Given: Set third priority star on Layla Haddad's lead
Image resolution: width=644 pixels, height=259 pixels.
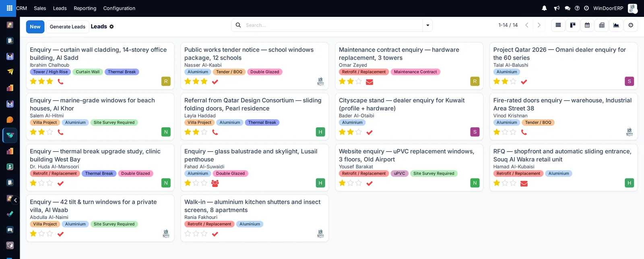Looking at the screenshot, I should click(x=204, y=132).
